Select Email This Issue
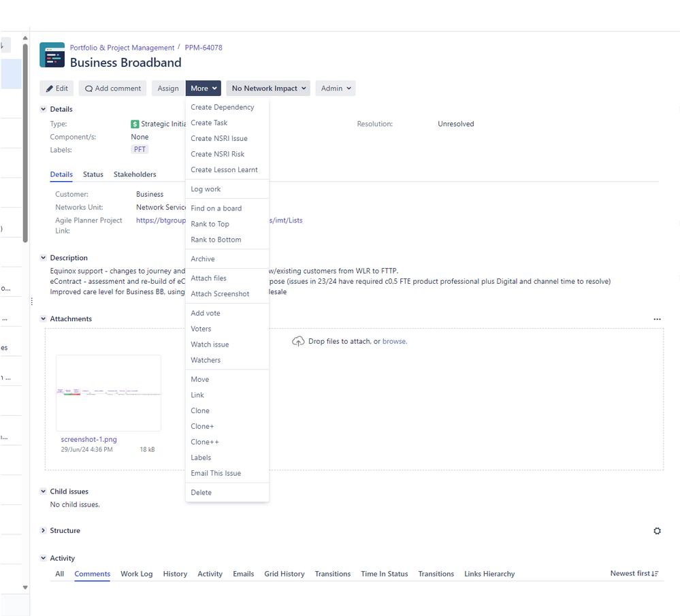Screen dimensions: 680x616 coord(227,473)
